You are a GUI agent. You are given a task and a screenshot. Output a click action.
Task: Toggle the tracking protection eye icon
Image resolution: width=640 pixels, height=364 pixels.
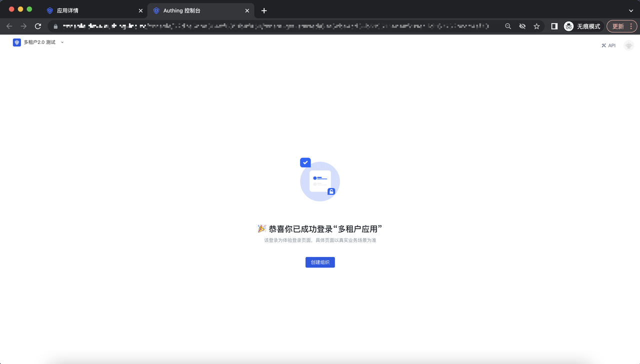click(522, 26)
